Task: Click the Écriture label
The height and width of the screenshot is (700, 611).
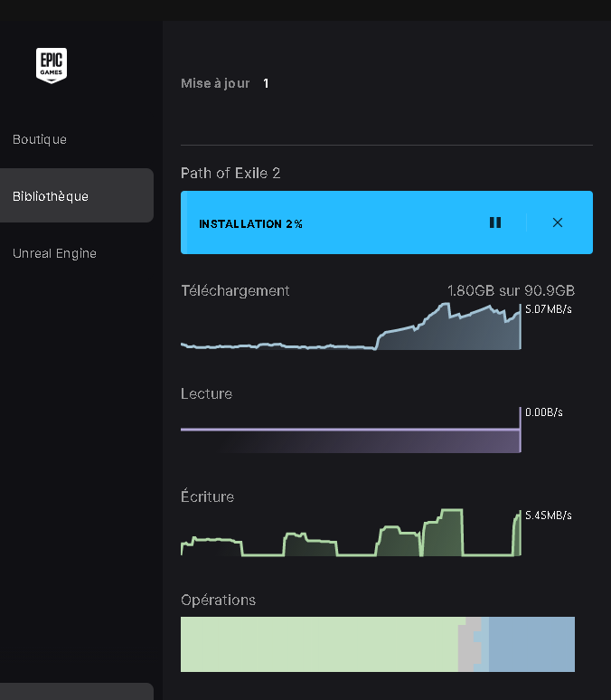Action: (x=208, y=497)
